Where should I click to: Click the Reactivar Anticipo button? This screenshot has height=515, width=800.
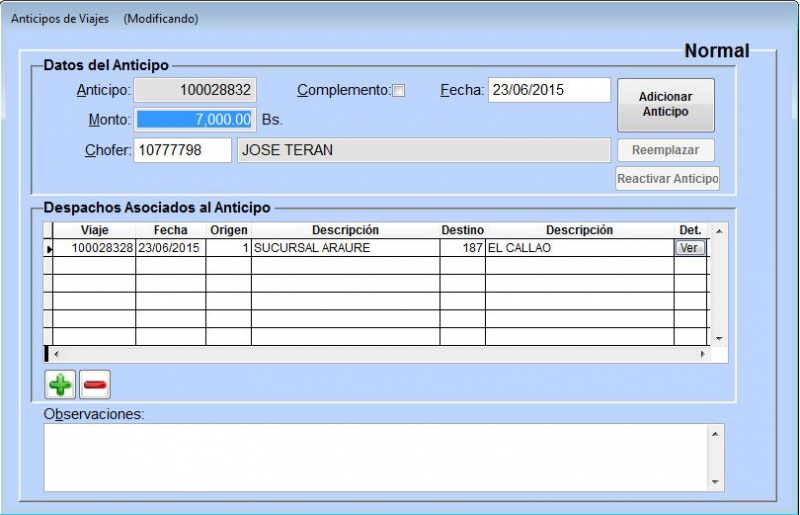coord(667,179)
